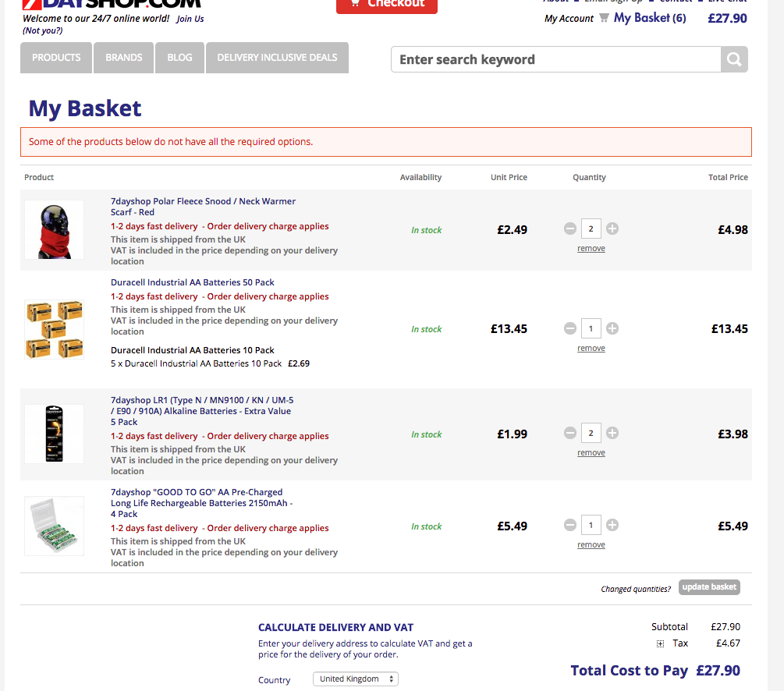Click the rechargeable batteries case thumbnail

(54, 526)
